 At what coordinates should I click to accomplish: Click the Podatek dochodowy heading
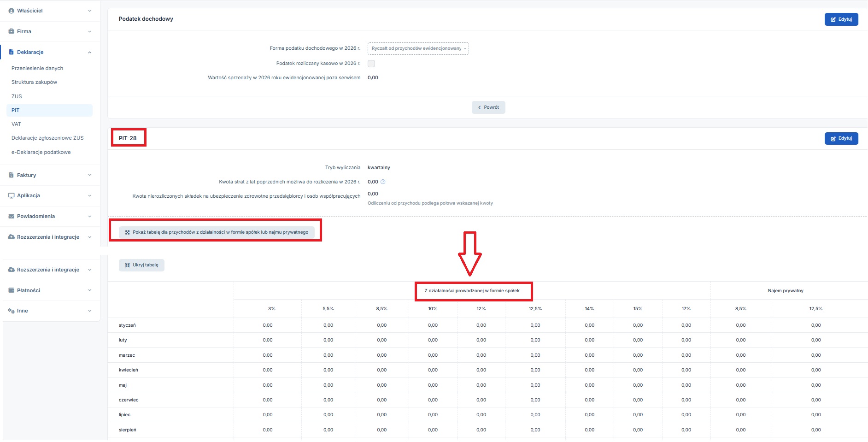coord(146,19)
